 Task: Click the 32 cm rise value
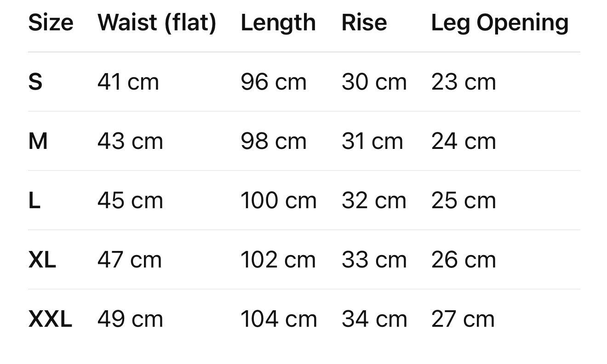[x=374, y=201]
